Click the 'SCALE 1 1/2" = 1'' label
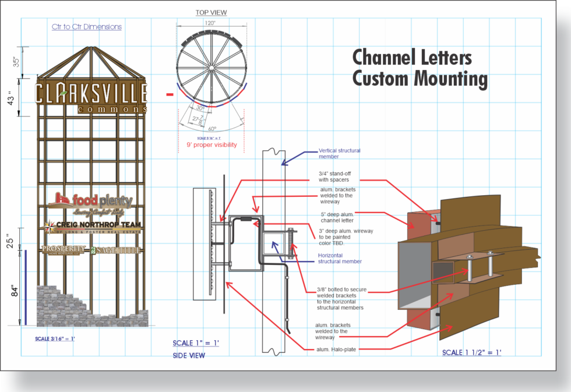 (471, 352)
